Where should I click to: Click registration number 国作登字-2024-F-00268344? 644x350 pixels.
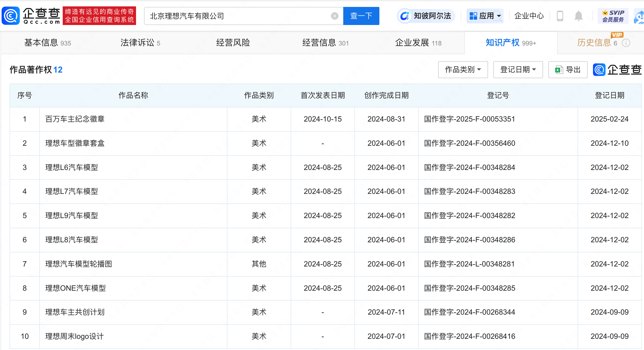coord(469,312)
